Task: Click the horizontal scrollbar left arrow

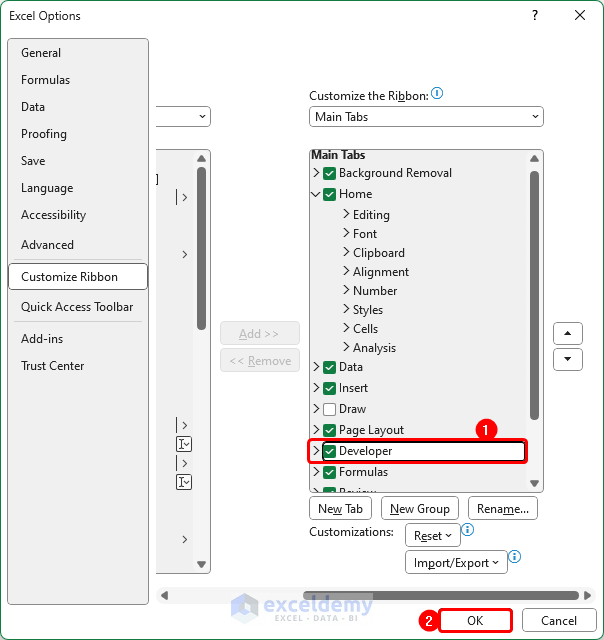Action: [164, 596]
